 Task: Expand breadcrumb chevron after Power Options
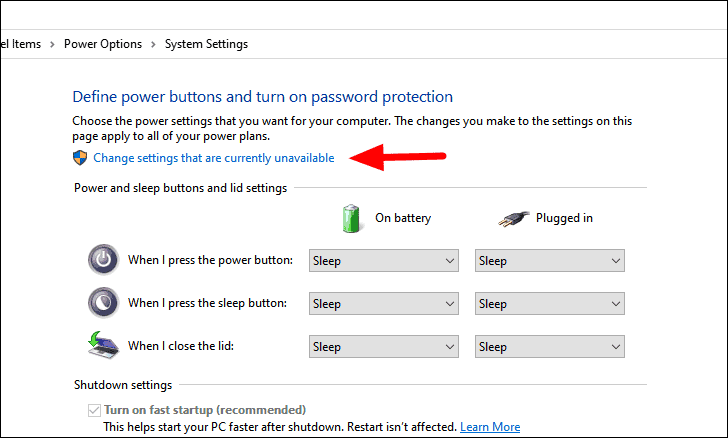[153, 44]
